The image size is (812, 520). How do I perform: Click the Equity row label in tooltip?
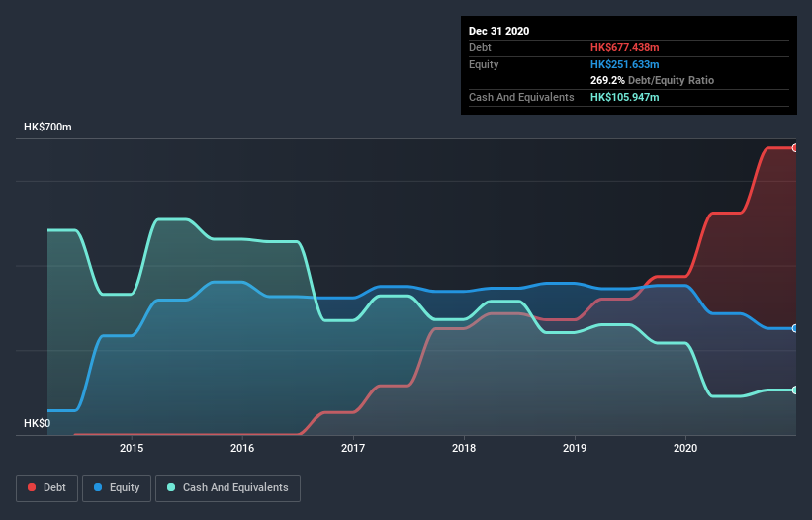pyautogui.click(x=484, y=64)
